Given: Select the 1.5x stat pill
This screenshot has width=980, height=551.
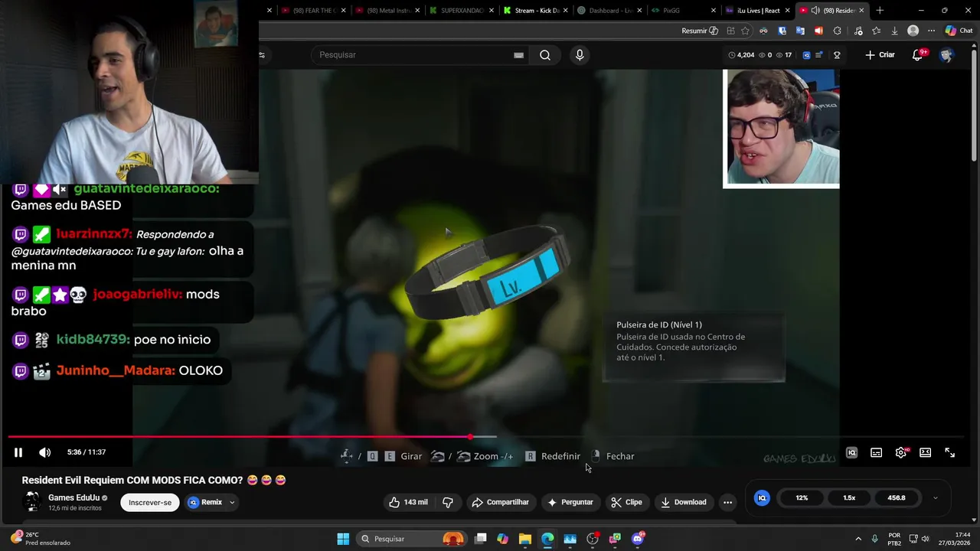Looking at the screenshot, I should pos(849,497).
